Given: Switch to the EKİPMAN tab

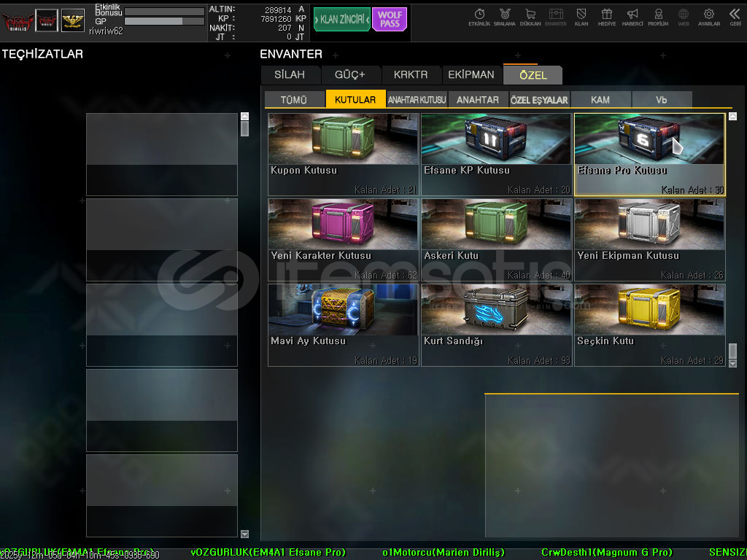Looking at the screenshot, I should click(x=471, y=75).
